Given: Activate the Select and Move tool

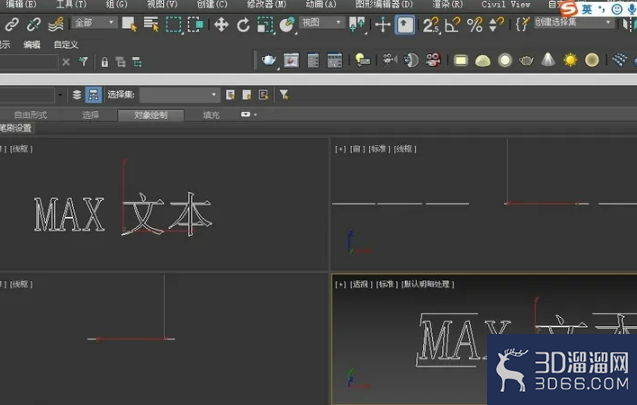Looking at the screenshot, I should point(221,25).
